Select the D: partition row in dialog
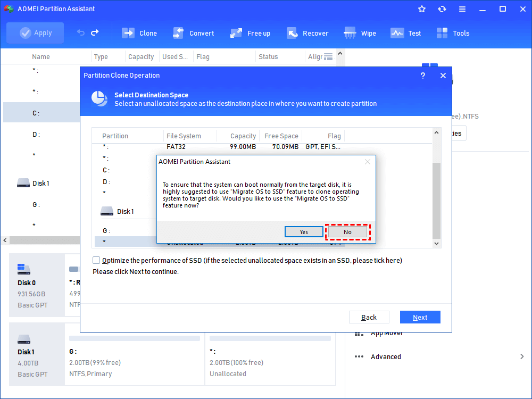Screen dimensions: 532x399 tap(125, 182)
